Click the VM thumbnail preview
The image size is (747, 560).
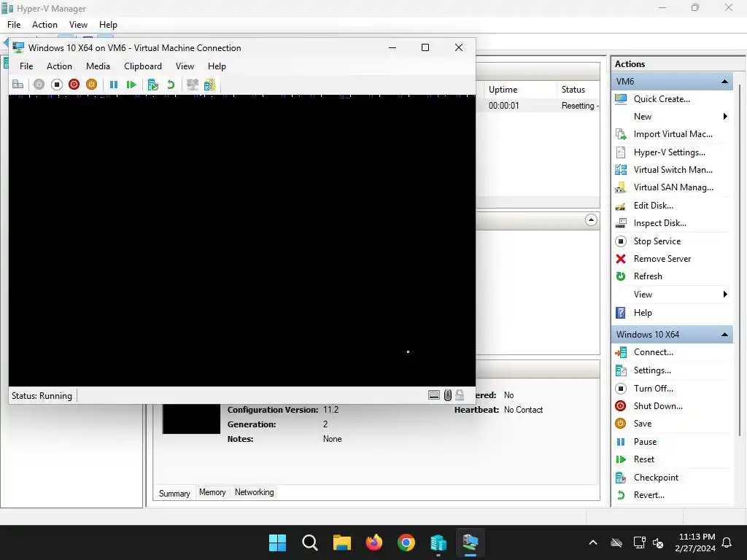tap(192, 419)
